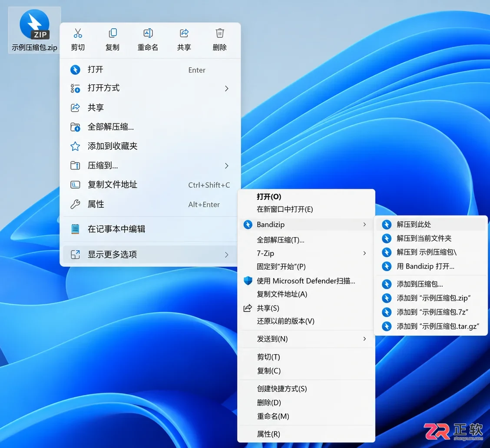Open the 发送到(N) entry
This screenshot has width=490, height=448.
point(306,338)
